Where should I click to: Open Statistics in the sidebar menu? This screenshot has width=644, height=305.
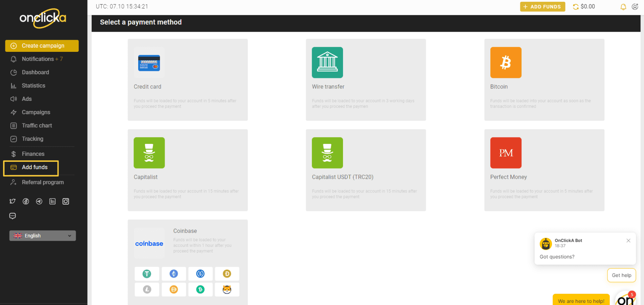click(x=33, y=86)
